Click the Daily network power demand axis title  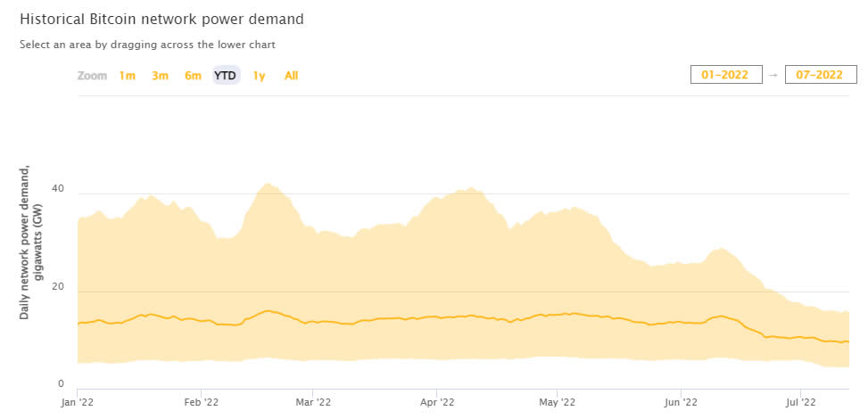pyautogui.click(x=30, y=242)
